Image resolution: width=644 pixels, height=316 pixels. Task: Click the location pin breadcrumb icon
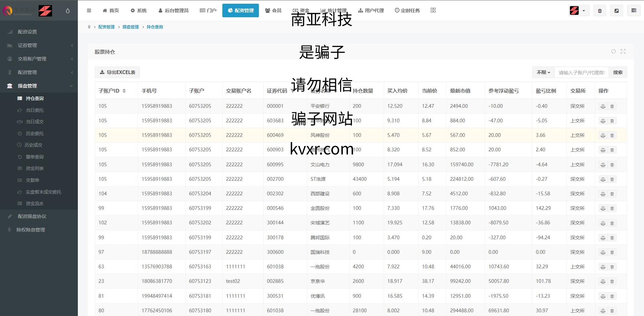[x=89, y=27]
